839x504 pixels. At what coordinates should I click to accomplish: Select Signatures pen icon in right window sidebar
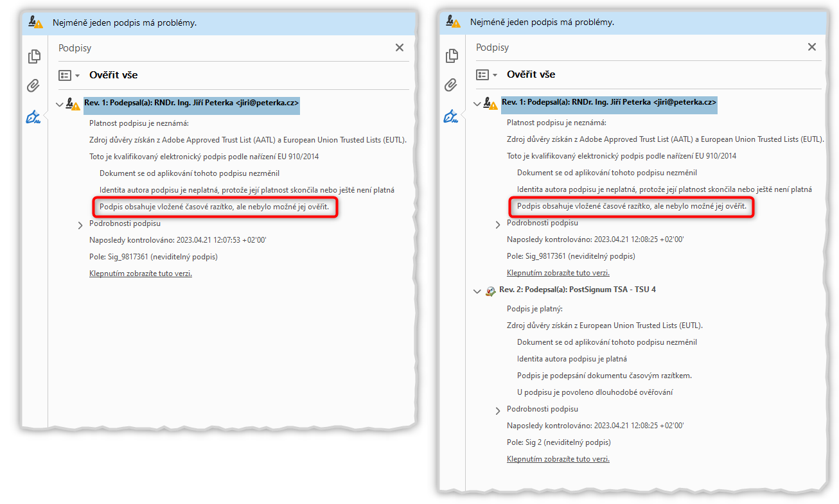(x=451, y=116)
